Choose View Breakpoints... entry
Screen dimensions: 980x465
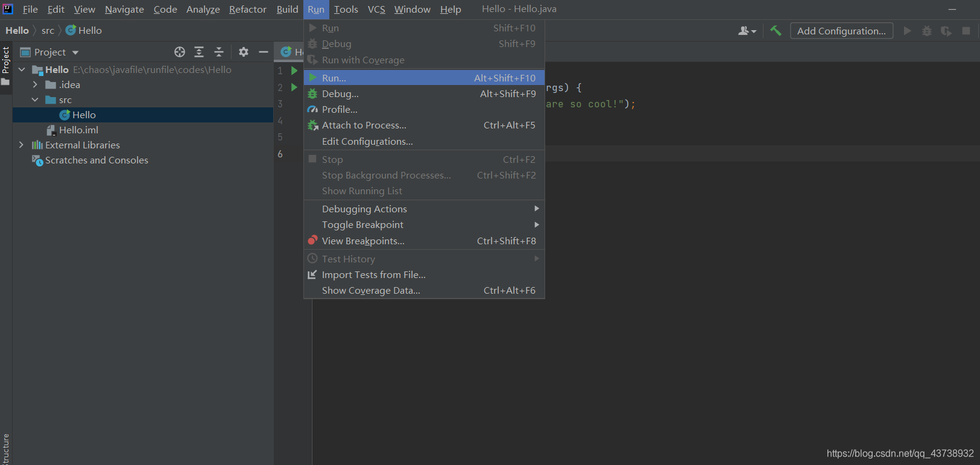(x=424, y=241)
